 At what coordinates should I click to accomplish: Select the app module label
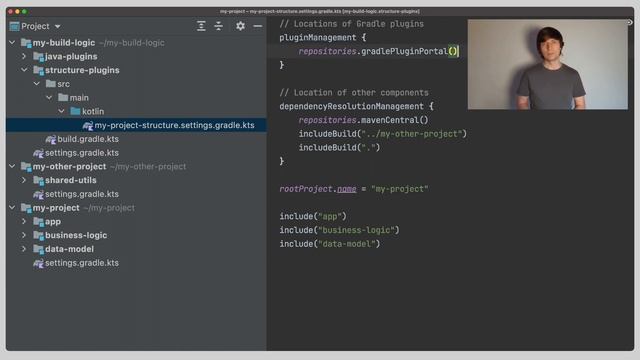pyautogui.click(x=53, y=222)
